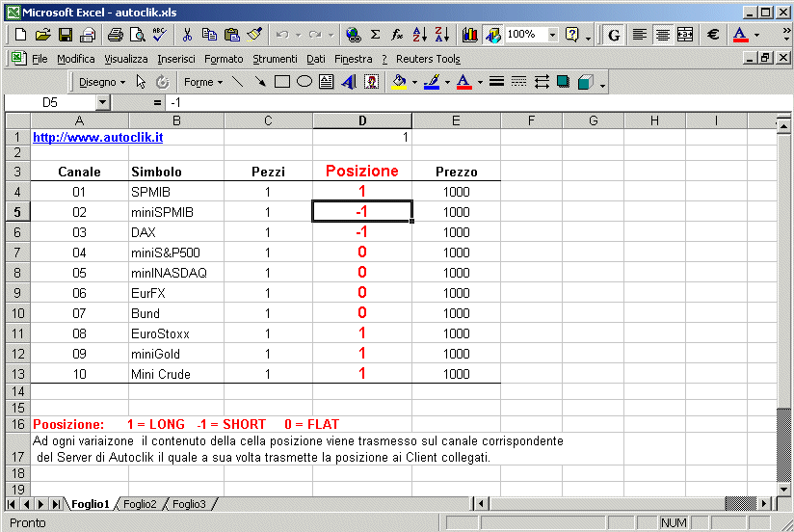Click the formula bar showing -1

479,103
